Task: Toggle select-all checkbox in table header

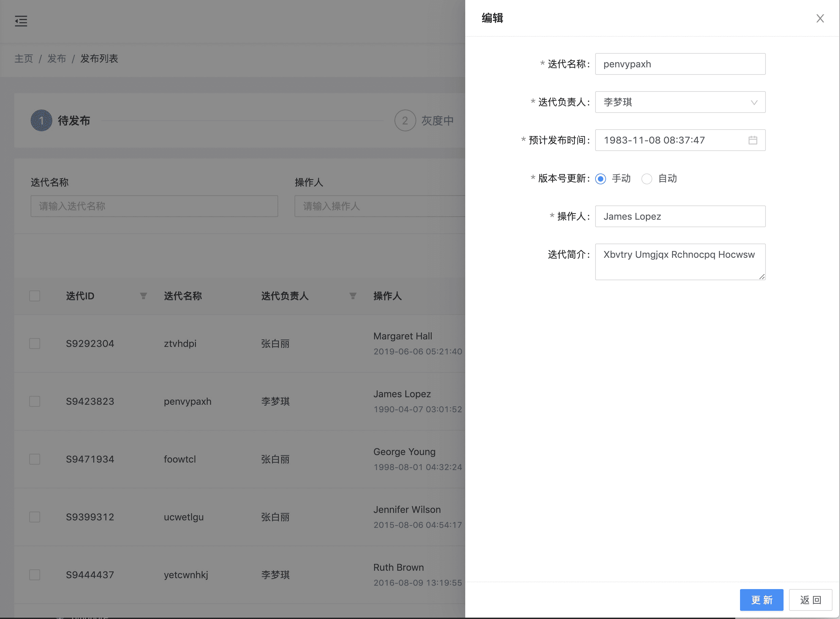Action: pos(35,296)
